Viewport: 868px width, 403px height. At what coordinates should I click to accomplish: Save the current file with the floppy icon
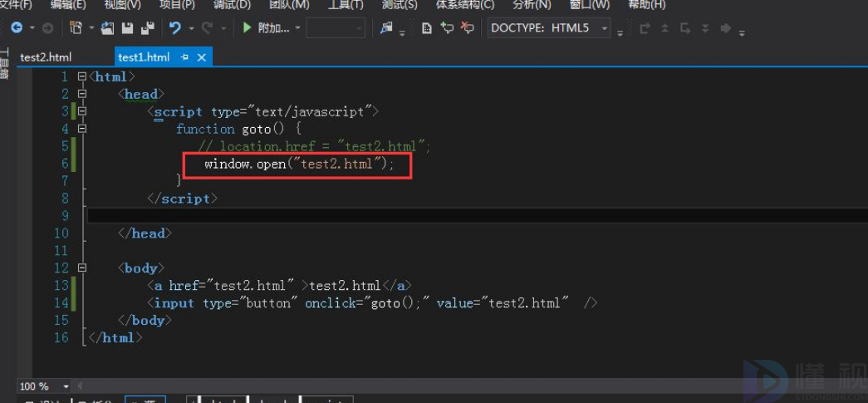coord(128,27)
